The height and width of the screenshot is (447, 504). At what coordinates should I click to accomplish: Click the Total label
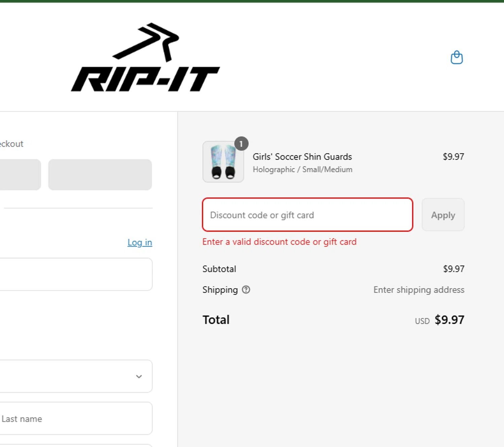tap(216, 320)
